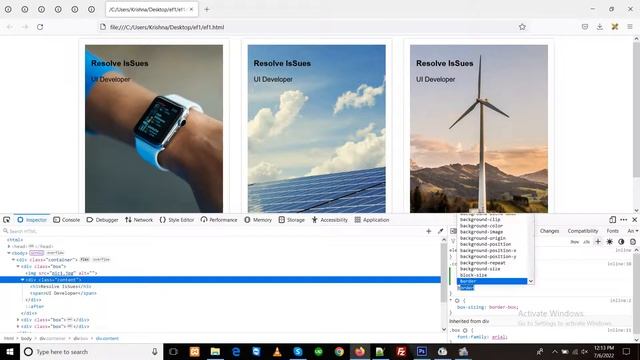The image size is (640, 360).
Task: Toggle the scroll badge on body element
Action: 36,253
